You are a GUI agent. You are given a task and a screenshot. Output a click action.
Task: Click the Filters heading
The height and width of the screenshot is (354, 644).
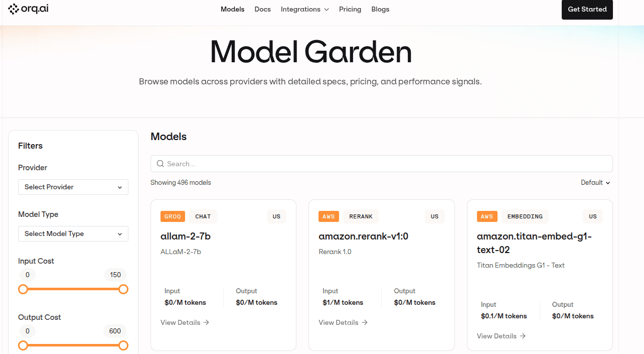pyautogui.click(x=31, y=146)
